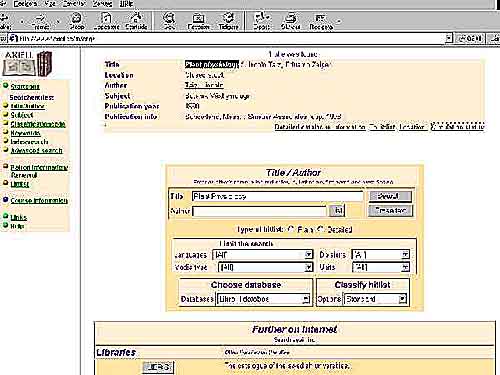Open the Verktyg menu
Viewport: 500px width, 375px height.
click(102, 4)
